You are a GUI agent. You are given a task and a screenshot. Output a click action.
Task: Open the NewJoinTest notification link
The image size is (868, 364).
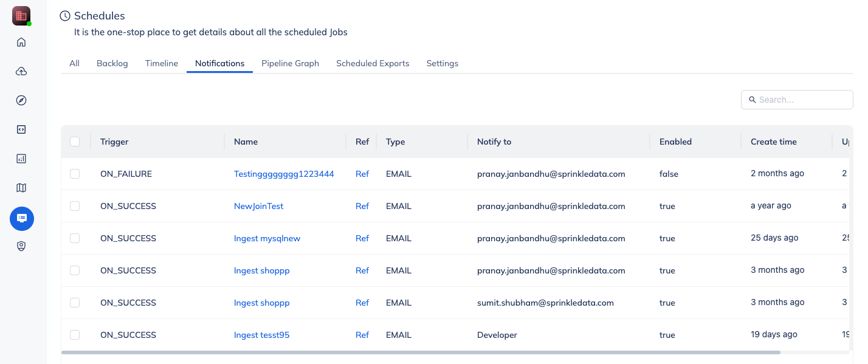[x=258, y=206]
